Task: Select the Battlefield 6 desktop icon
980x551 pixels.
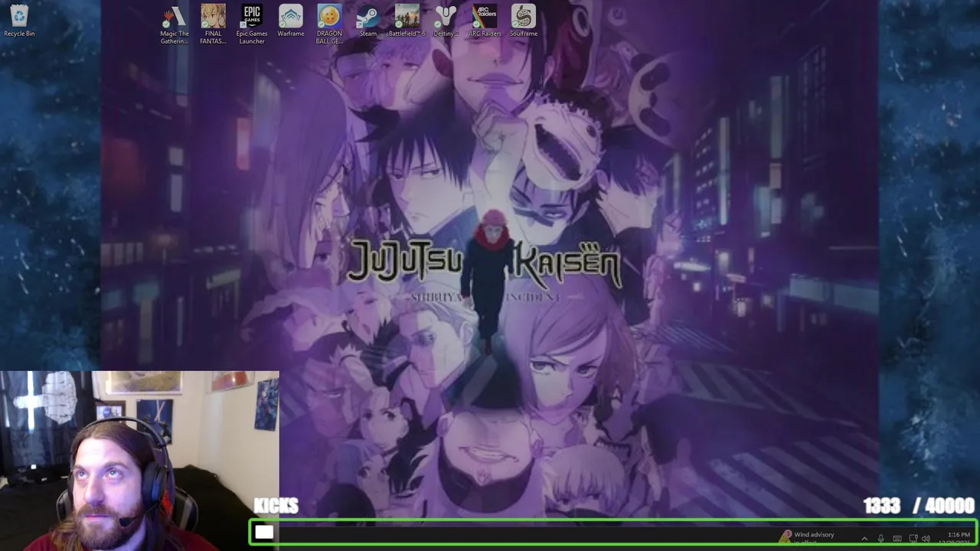Action: tap(407, 21)
